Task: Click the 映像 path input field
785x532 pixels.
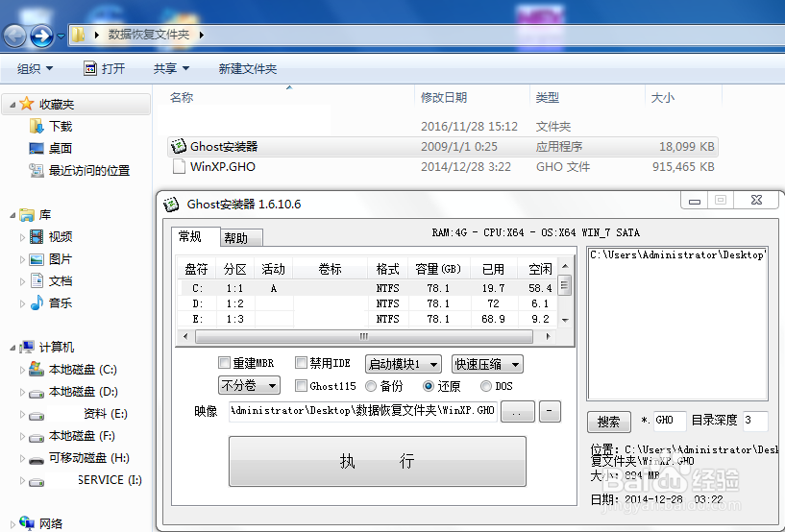Action: [x=363, y=411]
